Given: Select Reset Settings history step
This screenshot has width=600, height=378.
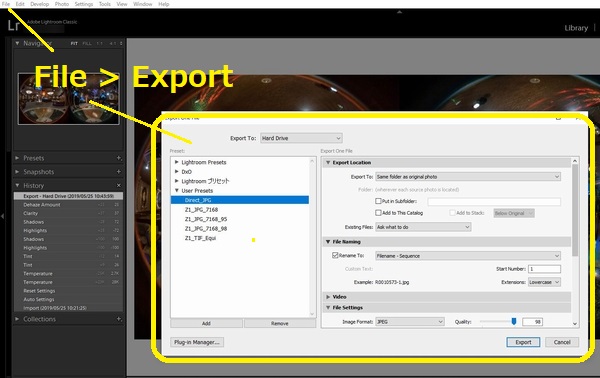Looking at the screenshot, I should [x=68, y=291].
